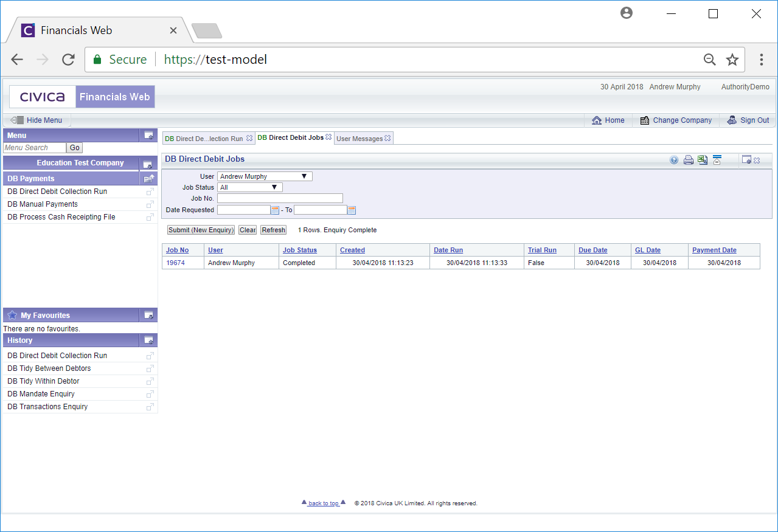This screenshot has width=778, height=532.
Task: Click Change Company in top bar
Action: (x=676, y=120)
